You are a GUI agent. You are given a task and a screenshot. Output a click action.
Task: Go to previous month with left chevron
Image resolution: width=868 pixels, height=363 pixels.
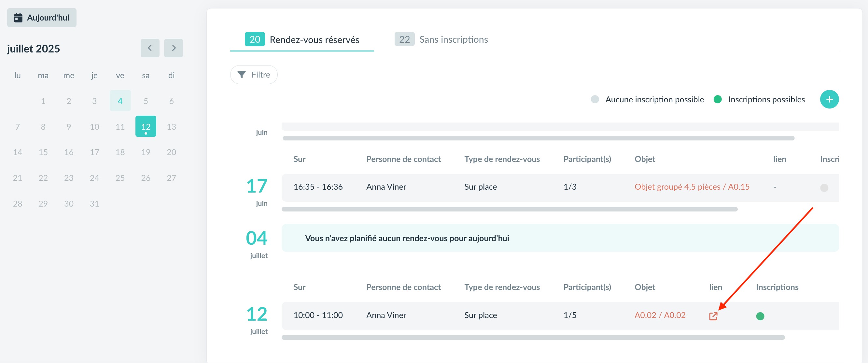[x=150, y=48]
